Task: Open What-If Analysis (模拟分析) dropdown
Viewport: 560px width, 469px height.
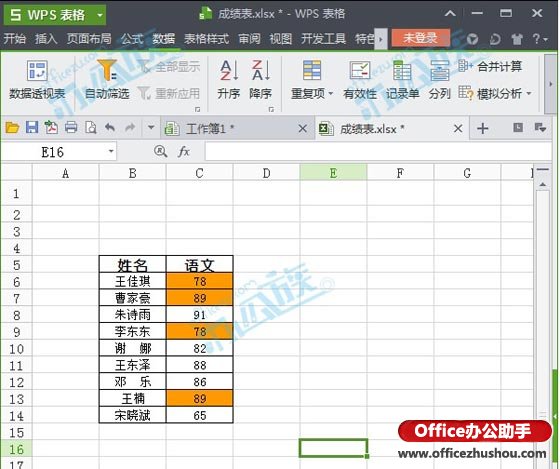Action: (495, 94)
